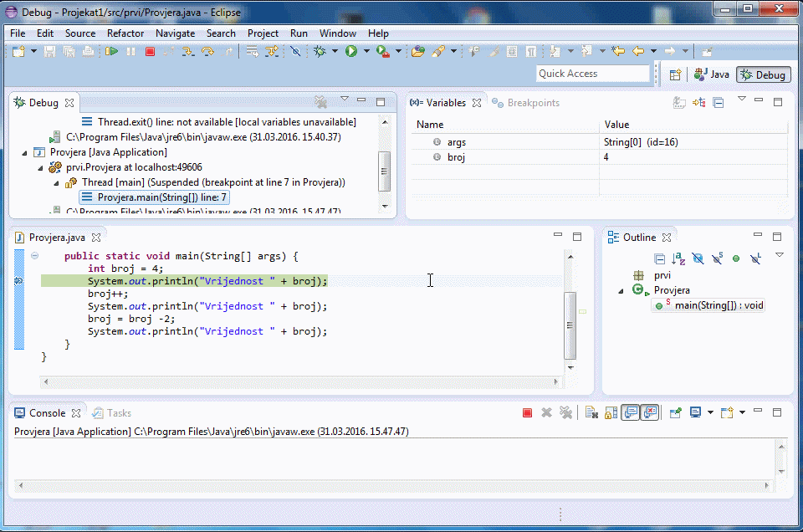The height and width of the screenshot is (532, 803).
Task: Click the Open Perspective icon
Action: (x=675, y=74)
